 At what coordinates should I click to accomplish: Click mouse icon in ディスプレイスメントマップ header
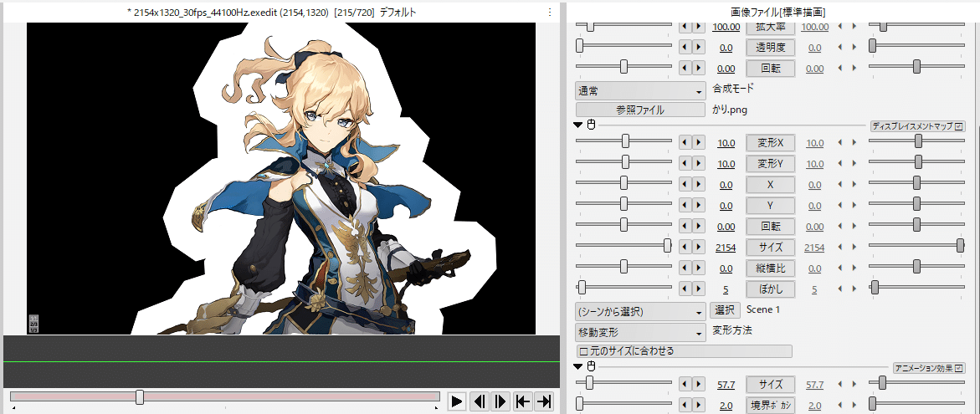click(591, 125)
